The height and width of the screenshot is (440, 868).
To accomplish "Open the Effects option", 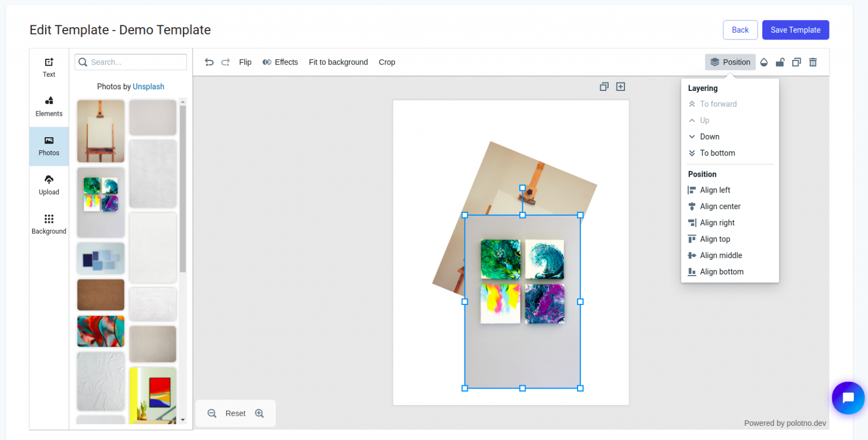I will pos(280,62).
